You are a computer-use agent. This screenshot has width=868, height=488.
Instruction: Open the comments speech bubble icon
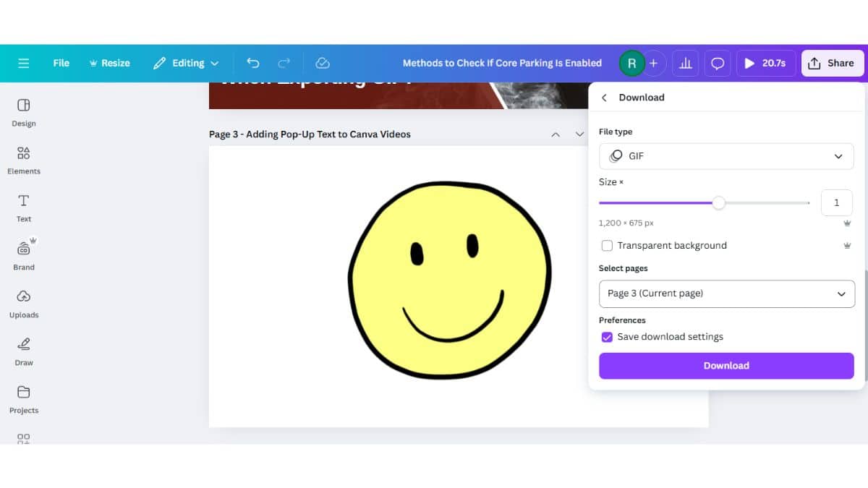pos(718,63)
